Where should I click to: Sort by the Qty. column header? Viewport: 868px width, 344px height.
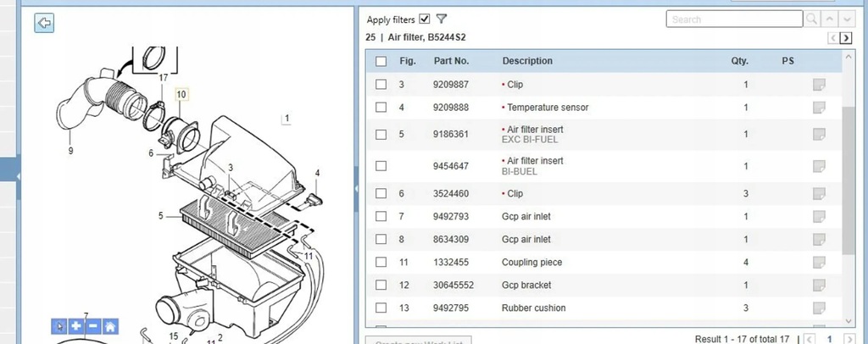click(x=739, y=61)
